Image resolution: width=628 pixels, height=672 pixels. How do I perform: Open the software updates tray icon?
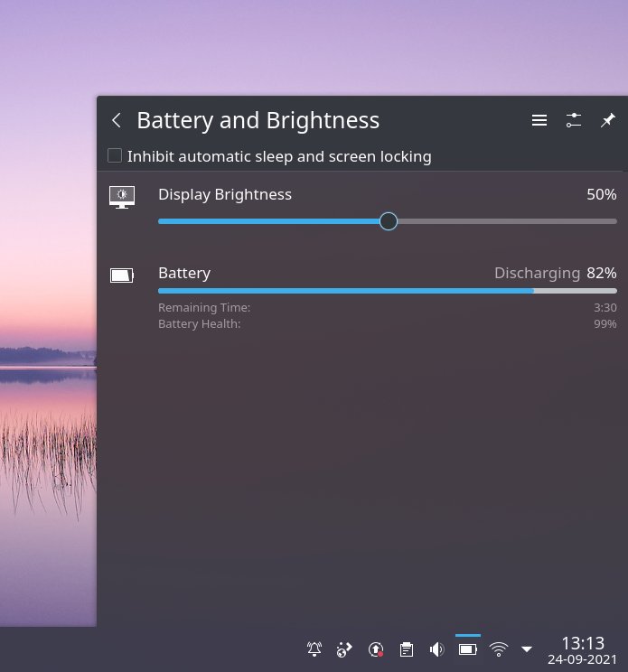tap(376, 649)
